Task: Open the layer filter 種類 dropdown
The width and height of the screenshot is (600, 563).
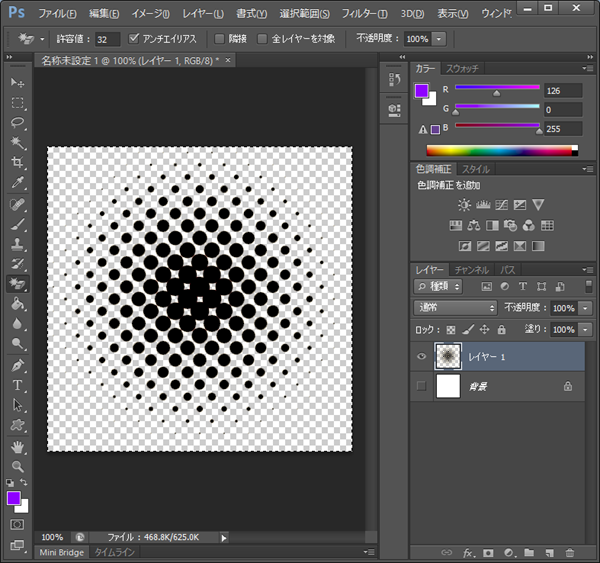Action: click(x=438, y=286)
